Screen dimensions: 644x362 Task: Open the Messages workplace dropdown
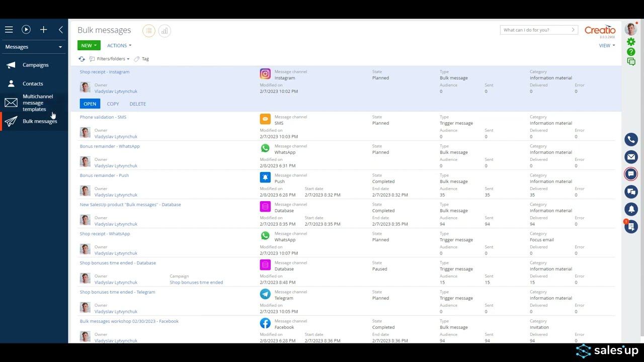34,47
